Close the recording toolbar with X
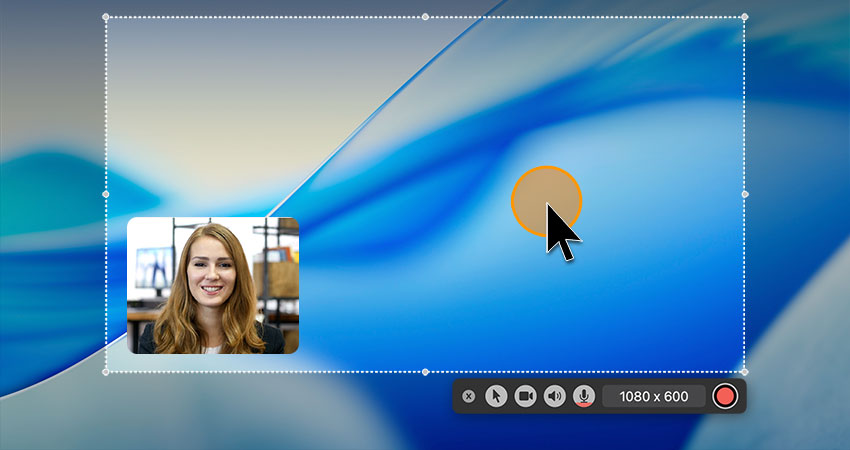The image size is (850, 450). [469, 396]
